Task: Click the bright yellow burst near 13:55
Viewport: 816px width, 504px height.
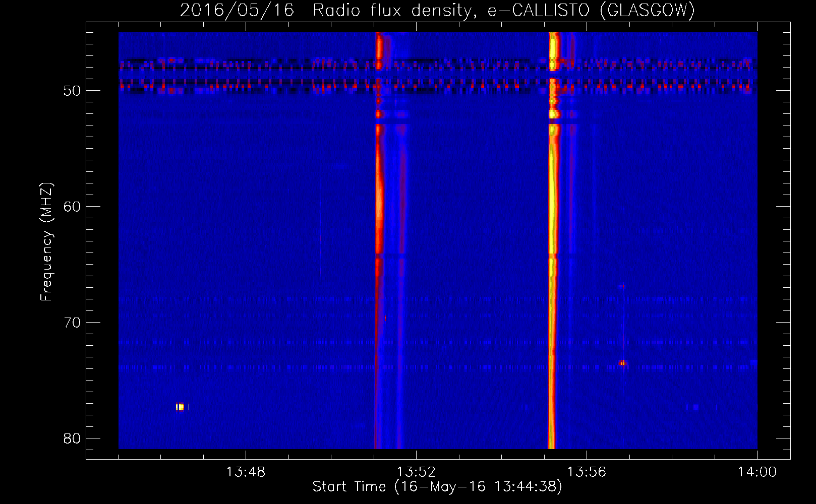Action: click(553, 240)
